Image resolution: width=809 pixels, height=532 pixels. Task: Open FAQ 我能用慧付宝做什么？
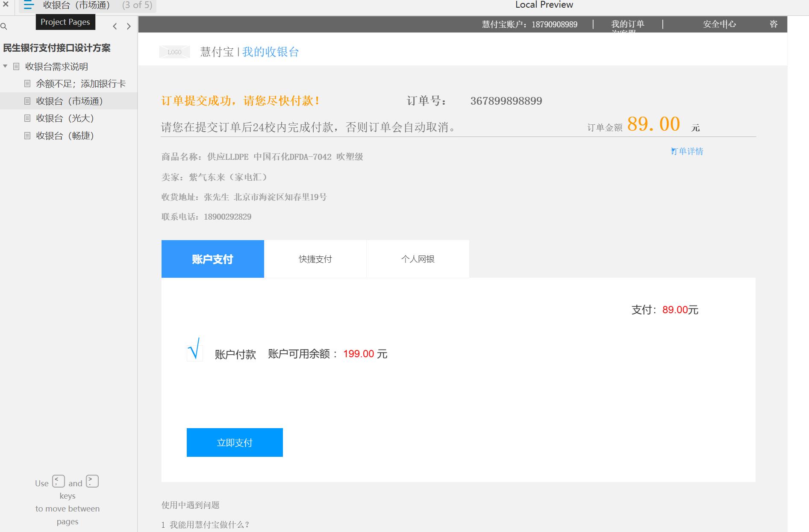(205, 525)
